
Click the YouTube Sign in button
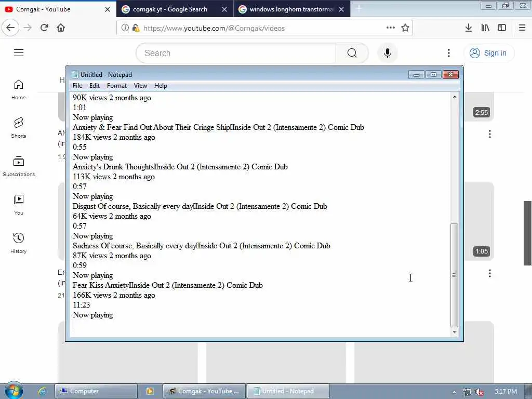pos(488,53)
